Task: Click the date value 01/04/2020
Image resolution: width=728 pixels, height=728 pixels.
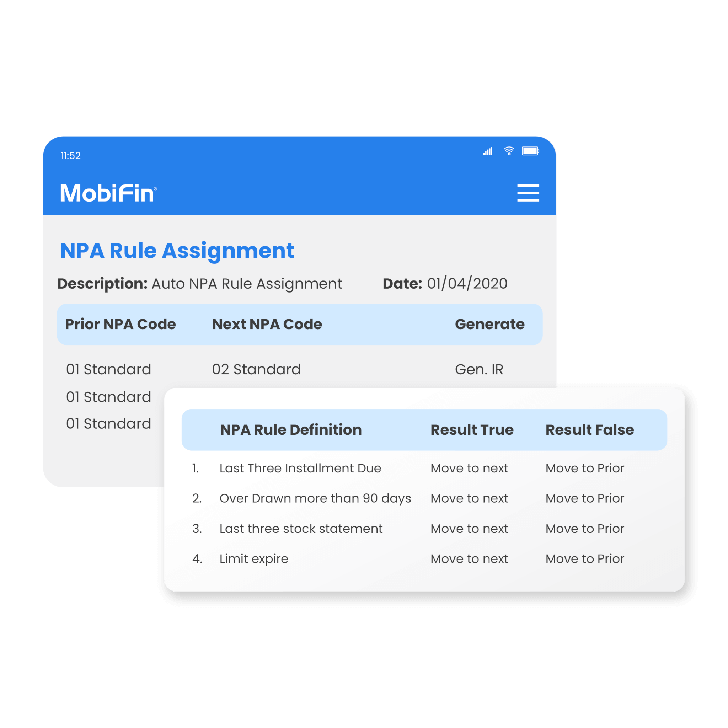Action: (x=467, y=283)
